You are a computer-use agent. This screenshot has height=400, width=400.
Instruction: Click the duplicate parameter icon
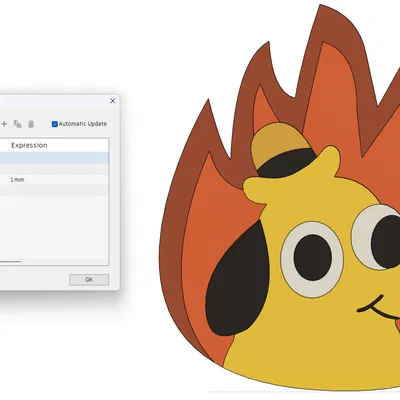click(17, 124)
